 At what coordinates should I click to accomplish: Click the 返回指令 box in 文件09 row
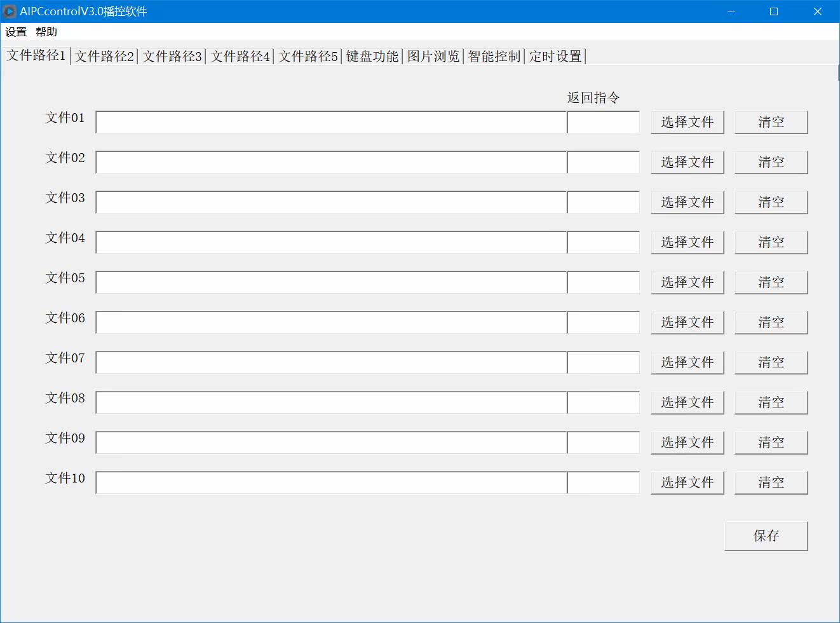pyautogui.click(x=604, y=442)
